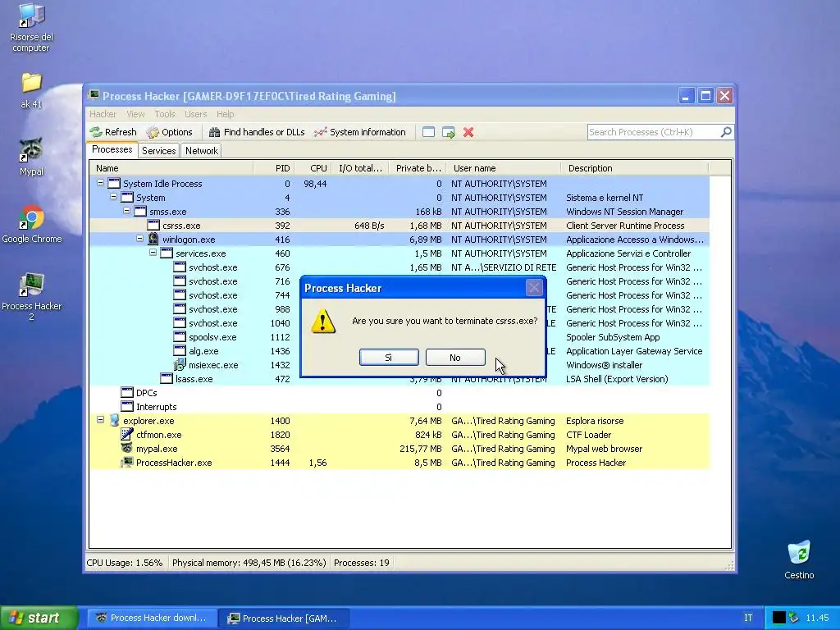
Task: Open the Users menu
Action: tap(195, 114)
